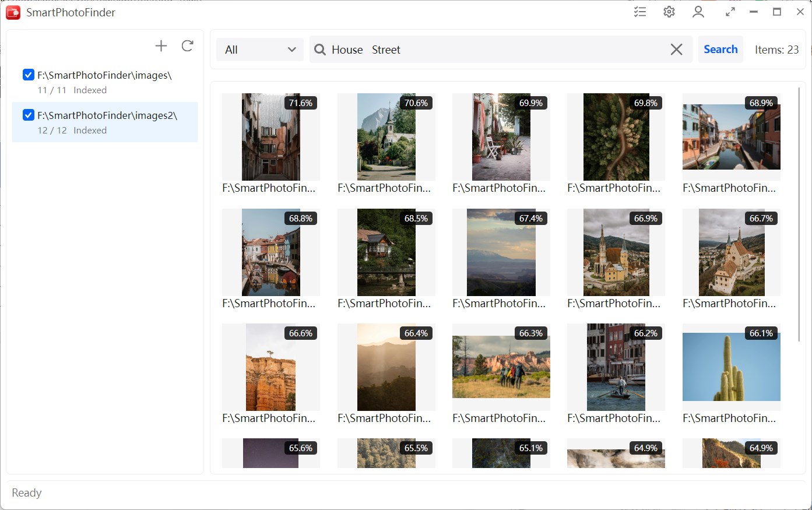Click the Search button
The width and height of the screenshot is (812, 510).
(720, 50)
